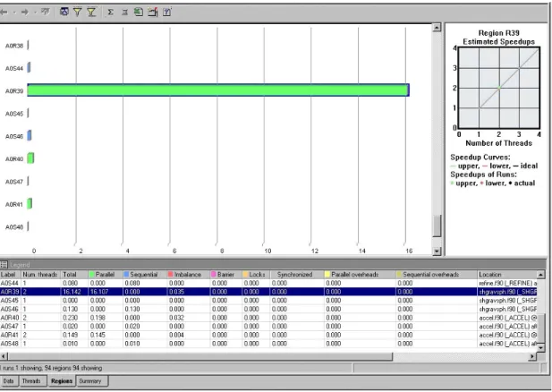Click the Sigma summation toolbar icon

(110, 12)
